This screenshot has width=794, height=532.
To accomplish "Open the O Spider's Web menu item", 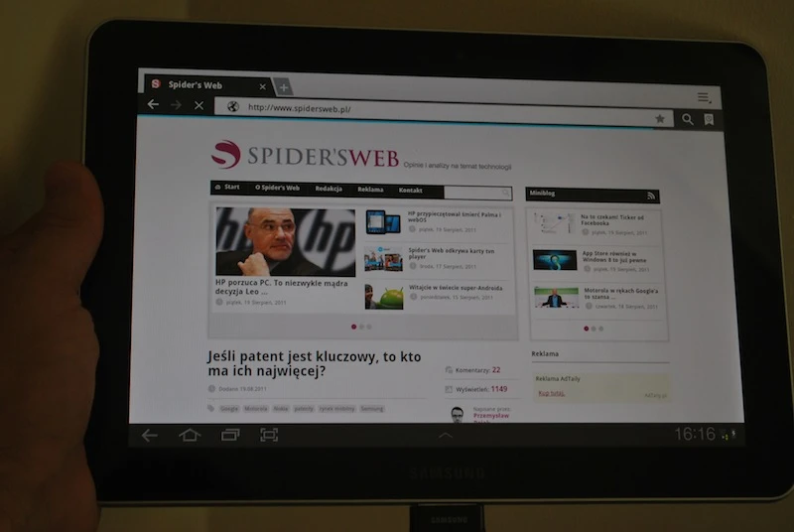I will pos(277,188).
